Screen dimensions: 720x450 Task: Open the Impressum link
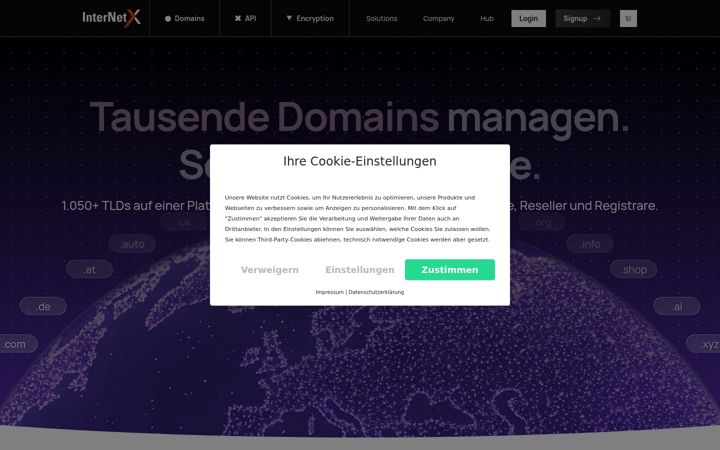329,292
